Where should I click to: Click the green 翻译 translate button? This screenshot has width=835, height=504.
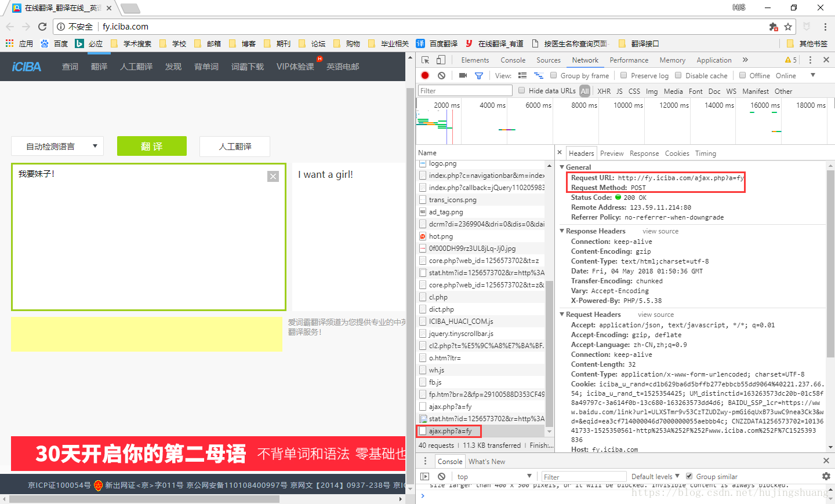point(152,146)
